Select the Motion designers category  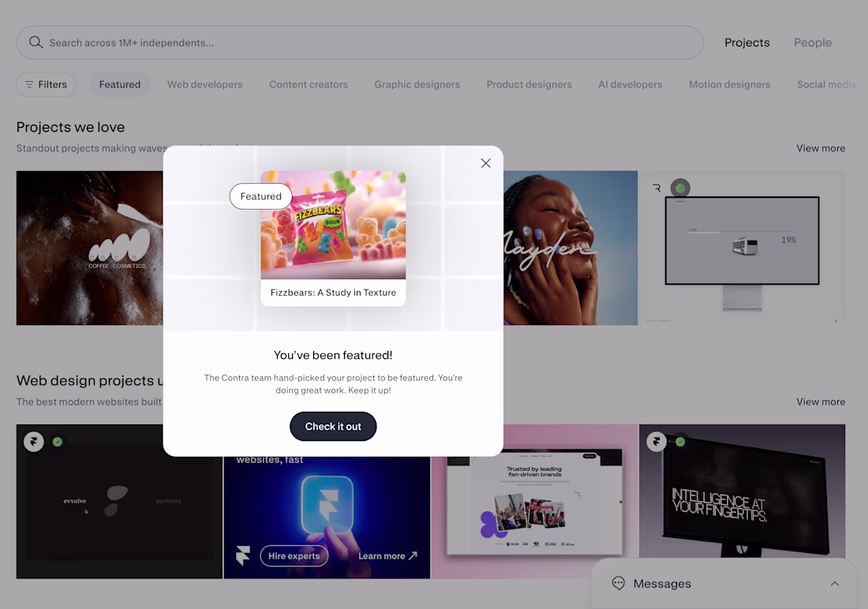(730, 84)
